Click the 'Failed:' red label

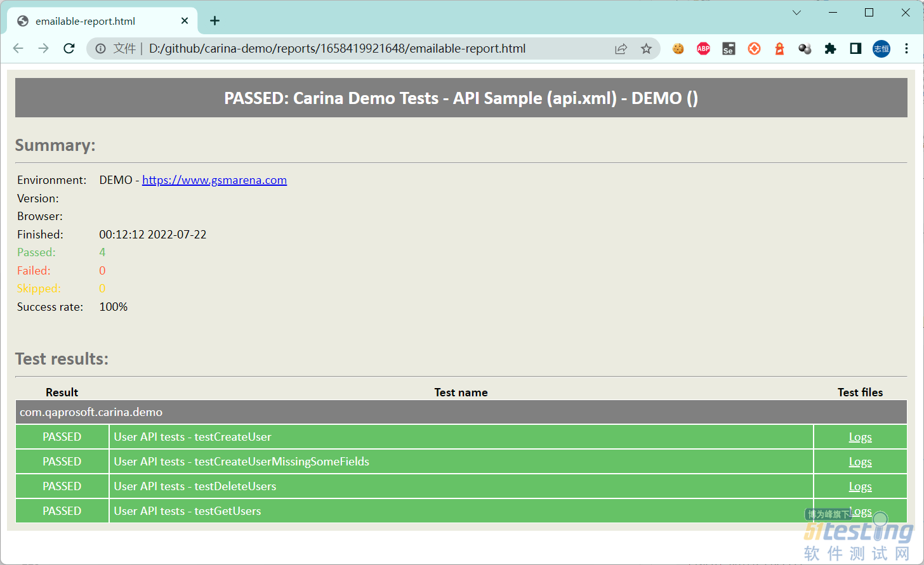(34, 271)
